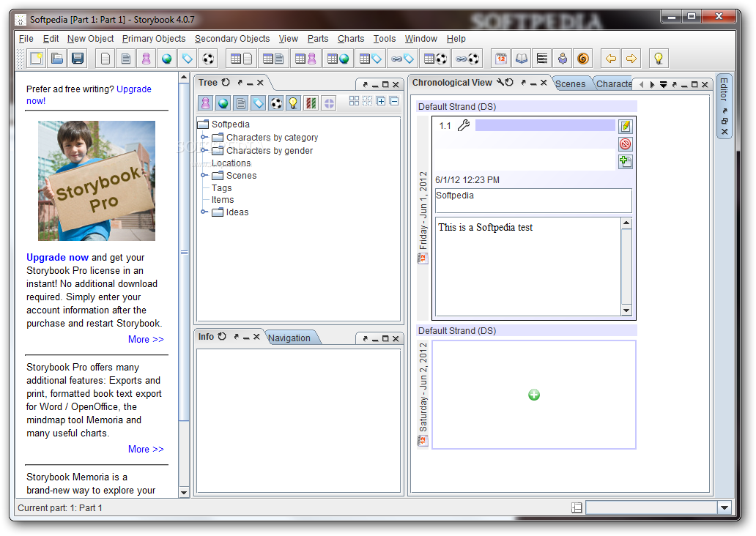This screenshot has height=536, width=756.
Task: Open the New Object menu
Action: (90, 39)
